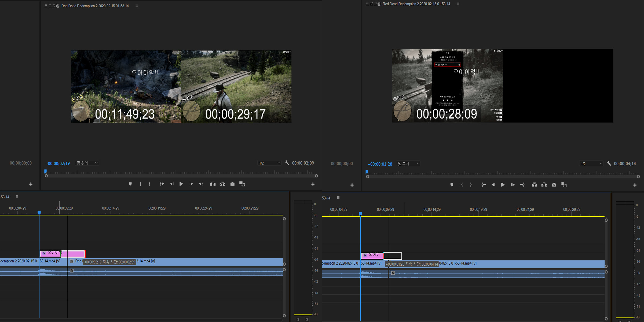Step forward one frame in right monitor

[513, 185]
